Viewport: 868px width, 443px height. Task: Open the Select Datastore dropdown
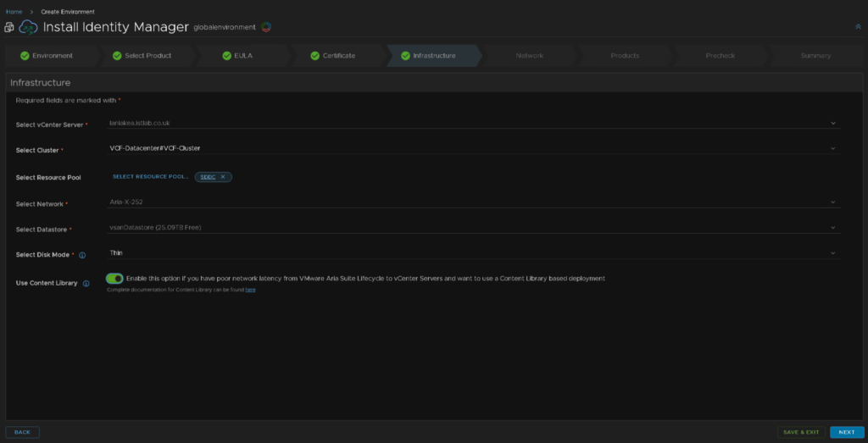(474, 227)
